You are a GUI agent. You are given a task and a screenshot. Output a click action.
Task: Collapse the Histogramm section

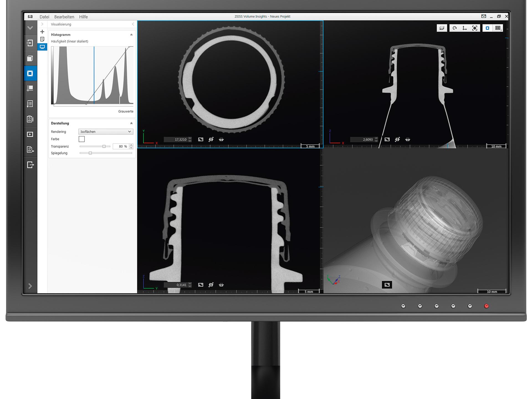(131, 35)
